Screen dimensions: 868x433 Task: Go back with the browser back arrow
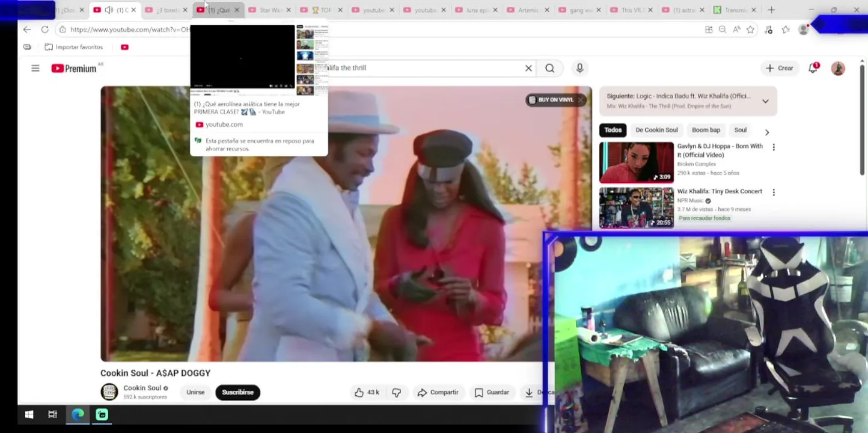27,29
